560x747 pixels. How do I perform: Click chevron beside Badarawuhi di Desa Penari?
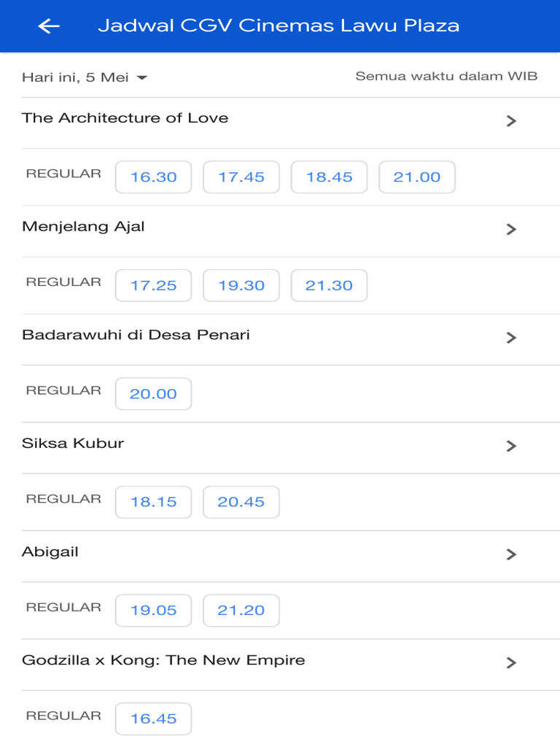pos(511,338)
